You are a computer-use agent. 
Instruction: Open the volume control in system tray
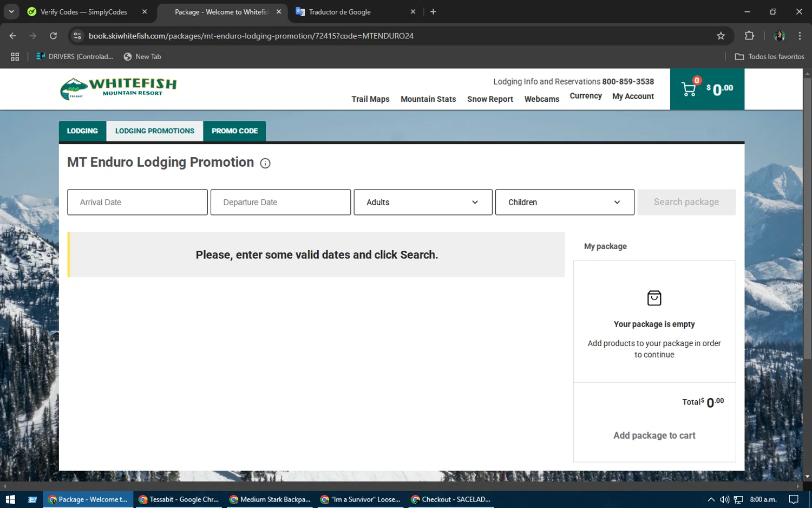click(x=725, y=499)
